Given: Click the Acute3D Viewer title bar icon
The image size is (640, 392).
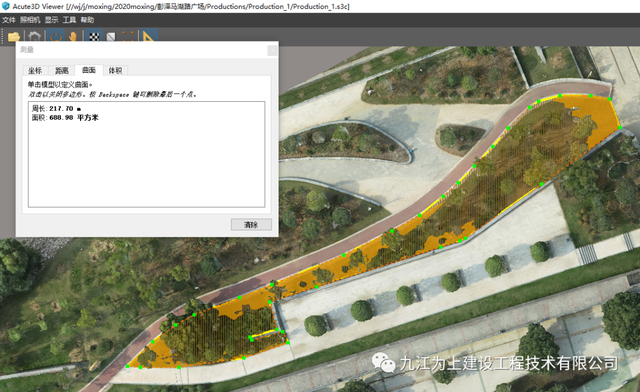Looking at the screenshot, I should point(5,6).
